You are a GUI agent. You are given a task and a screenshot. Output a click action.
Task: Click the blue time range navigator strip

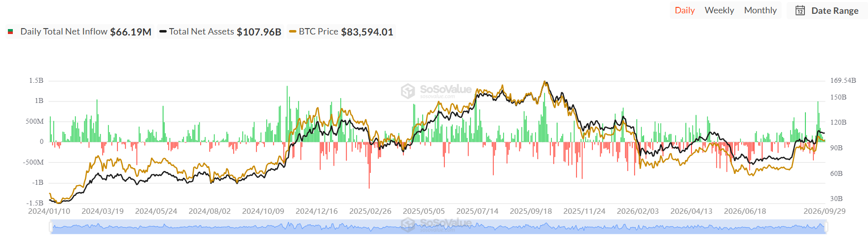(x=438, y=227)
